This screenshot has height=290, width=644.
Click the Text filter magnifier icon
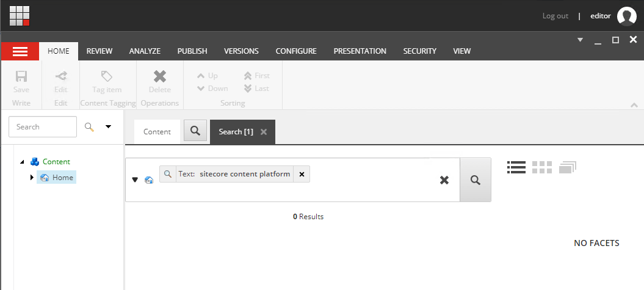click(168, 174)
